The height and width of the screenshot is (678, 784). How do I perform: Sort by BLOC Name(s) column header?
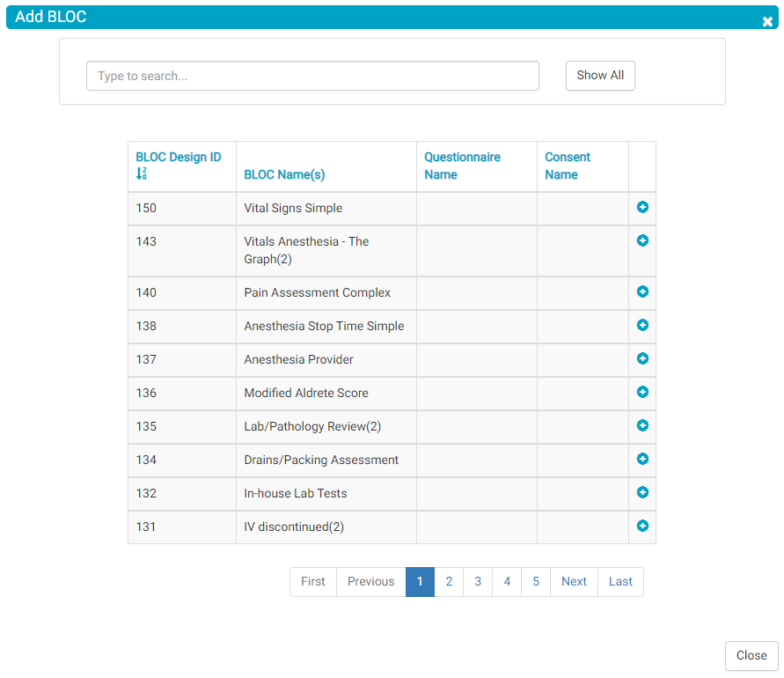tap(284, 174)
